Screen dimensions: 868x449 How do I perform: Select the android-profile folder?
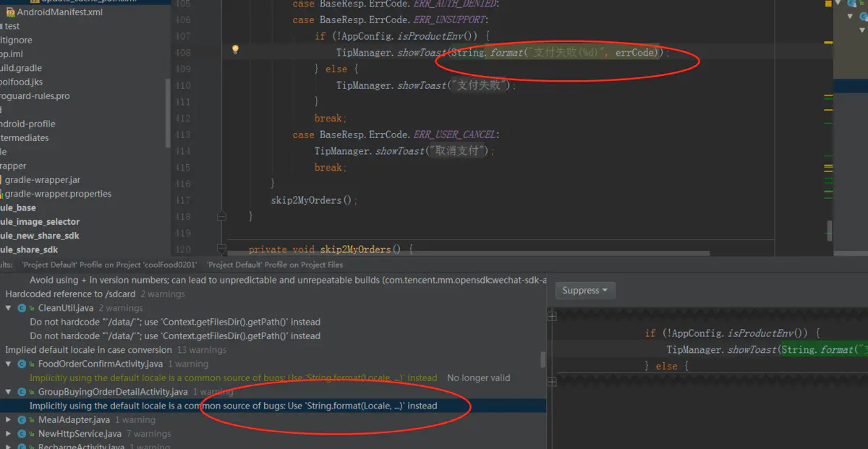pyautogui.click(x=27, y=124)
